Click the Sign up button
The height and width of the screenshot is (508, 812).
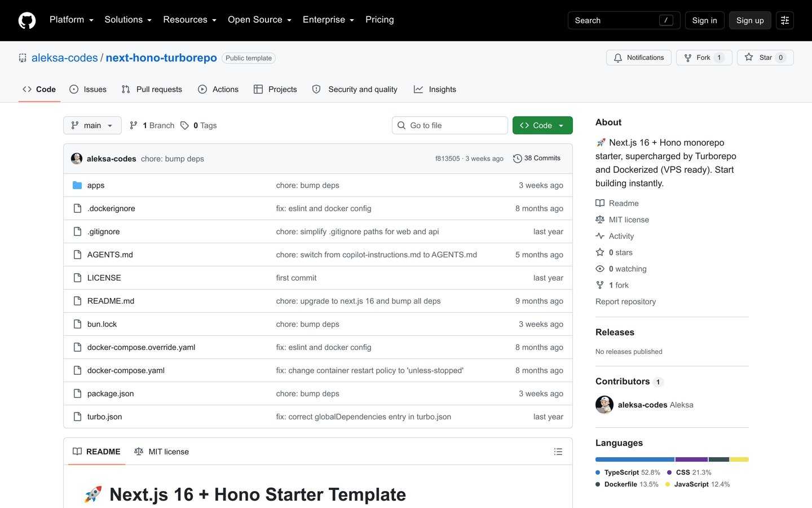pyautogui.click(x=750, y=20)
